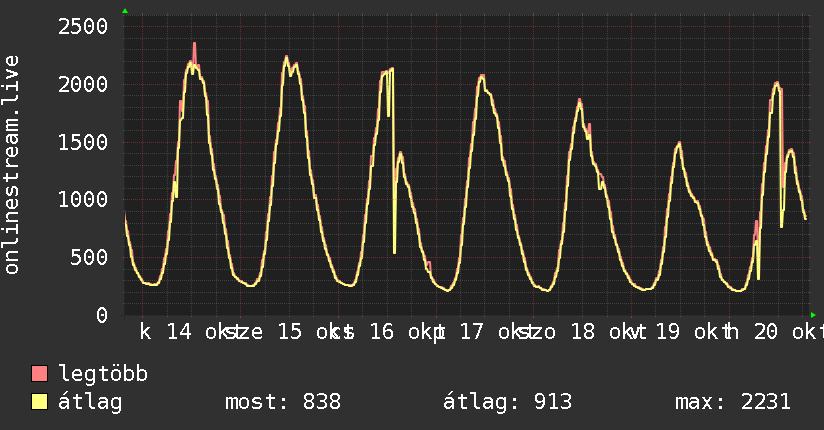Screen dimensions: 824x430
Task: Click the 1500 y-axis label
Action: [83, 142]
